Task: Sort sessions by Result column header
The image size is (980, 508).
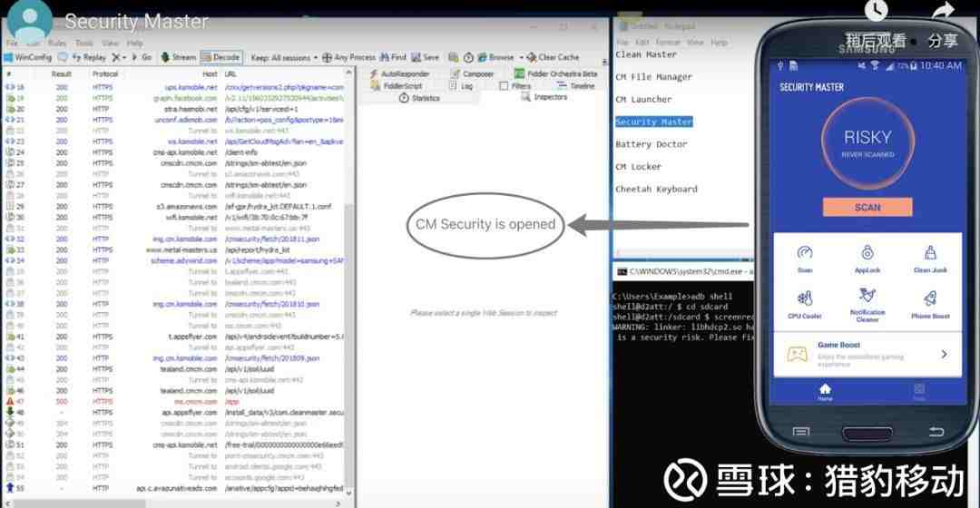Action: 62,73
